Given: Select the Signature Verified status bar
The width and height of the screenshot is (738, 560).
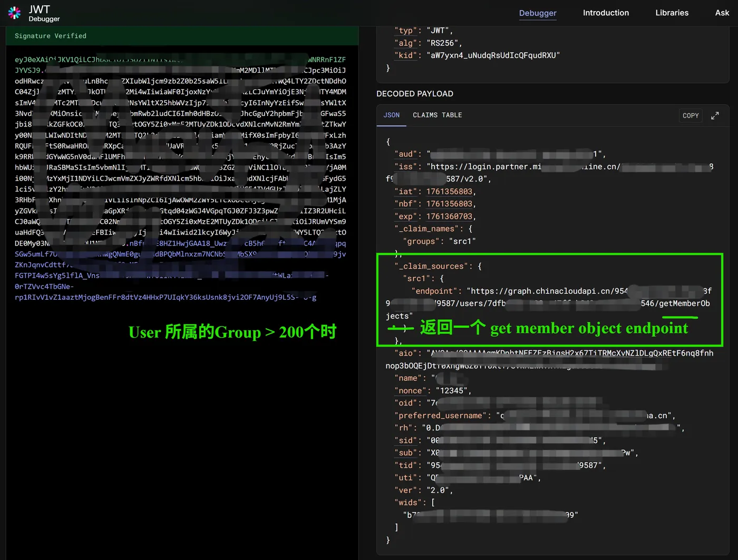Looking at the screenshot, I should coord(182,36).
